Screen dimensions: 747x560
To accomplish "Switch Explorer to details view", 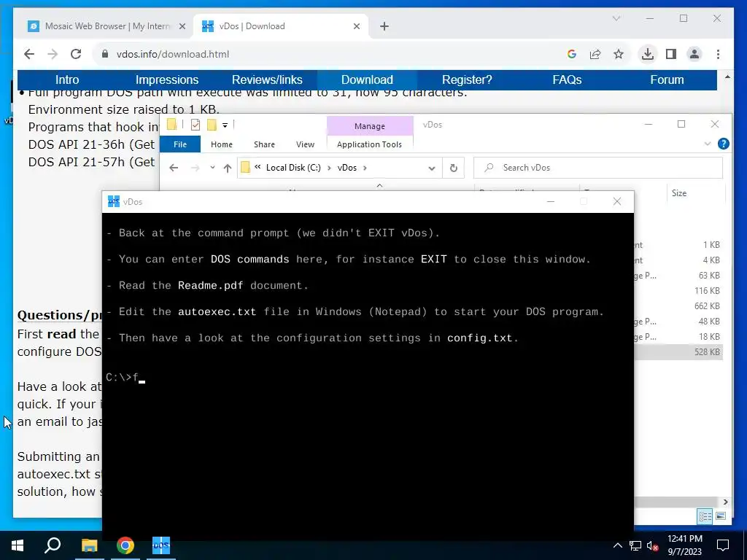I will coord(705,516).
